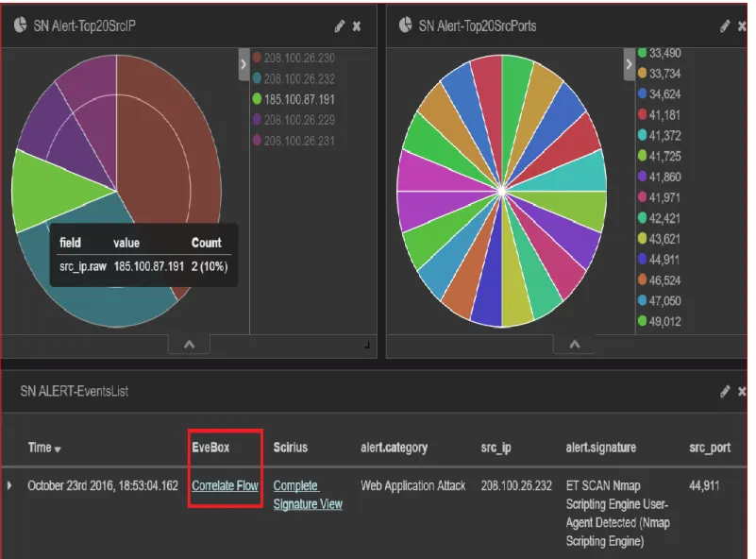Open the Correlate Flow link
Screen dimensions: 756x559
pos(226,485)
